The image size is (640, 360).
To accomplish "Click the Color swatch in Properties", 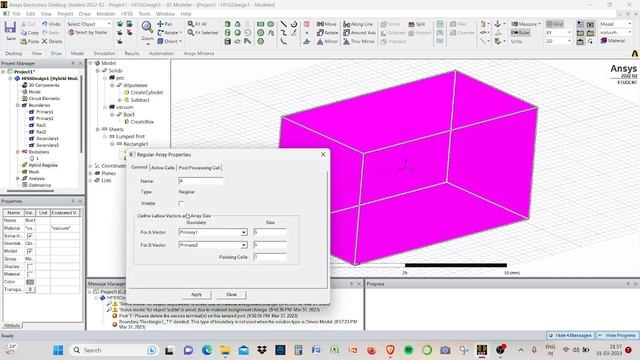I will 30,282.
